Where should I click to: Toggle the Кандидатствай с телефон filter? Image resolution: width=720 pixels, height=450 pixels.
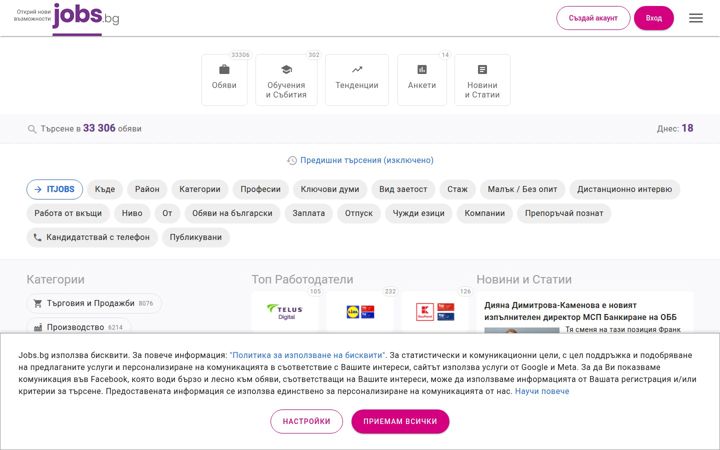[92, 237]
